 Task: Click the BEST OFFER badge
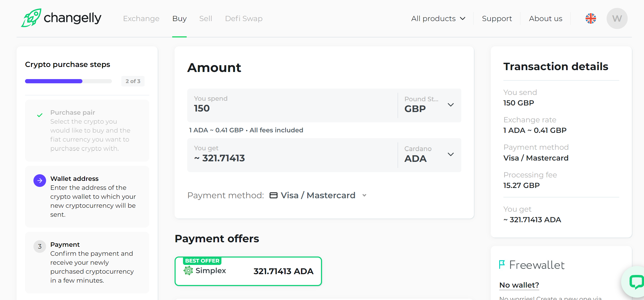pyautogui.click(x=202, y=261)
